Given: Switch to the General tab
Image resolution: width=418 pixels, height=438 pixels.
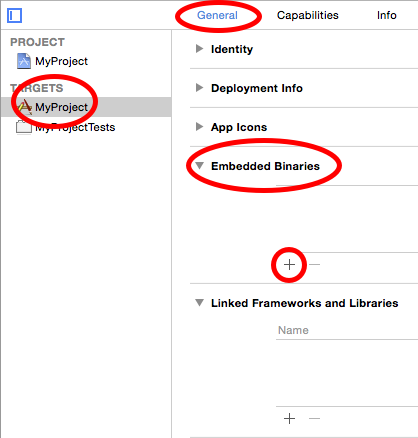Looking at the screenshot, I should (217, 15).
